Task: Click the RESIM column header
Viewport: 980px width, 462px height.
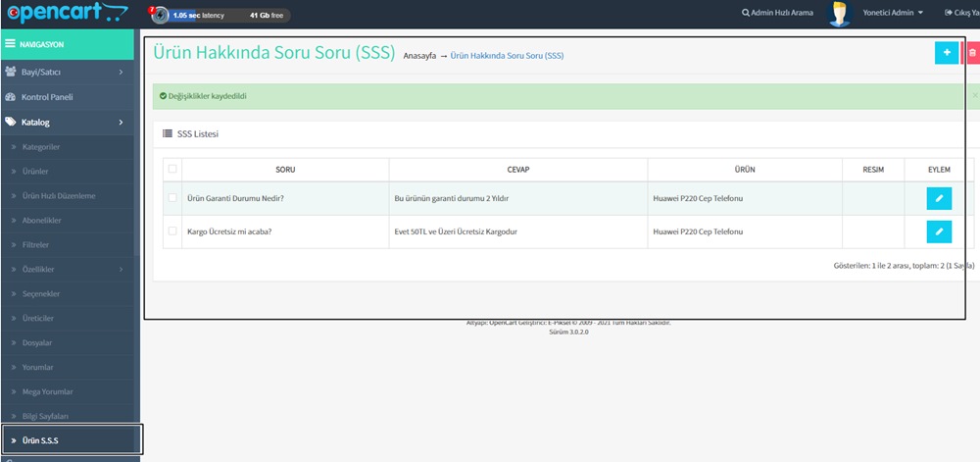Action: click(873, 170)
